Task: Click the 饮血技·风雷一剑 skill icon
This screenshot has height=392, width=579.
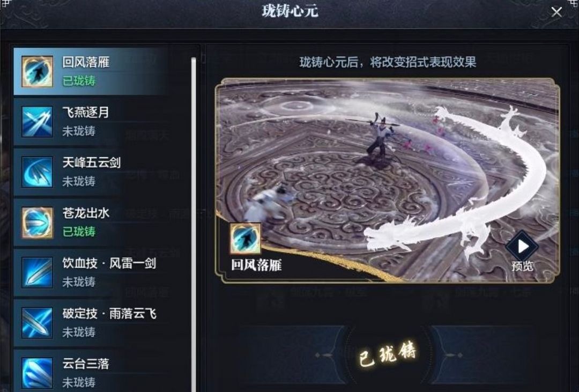Action: [37, 272]
